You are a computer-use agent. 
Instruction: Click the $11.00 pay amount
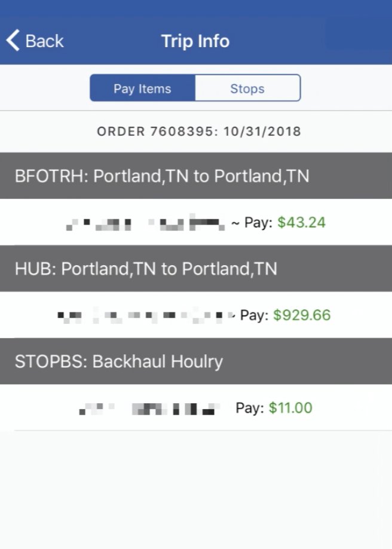[290, 408]
